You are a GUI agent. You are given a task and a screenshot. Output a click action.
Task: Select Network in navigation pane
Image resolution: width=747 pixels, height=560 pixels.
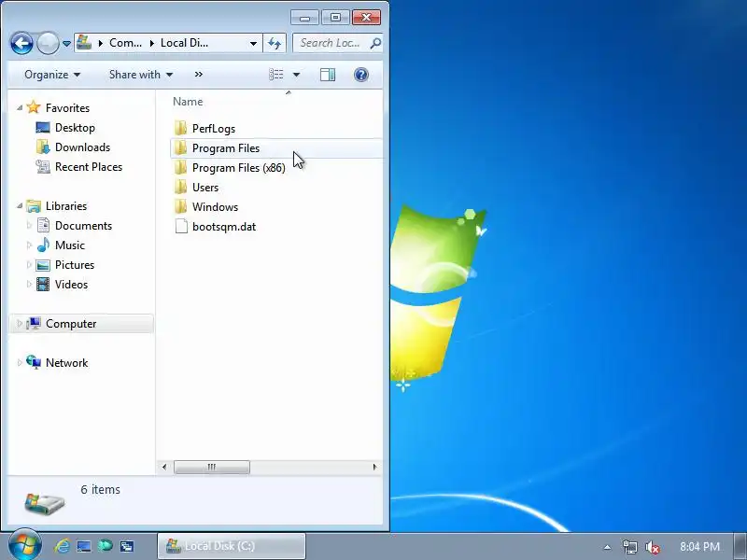(66, 363)
